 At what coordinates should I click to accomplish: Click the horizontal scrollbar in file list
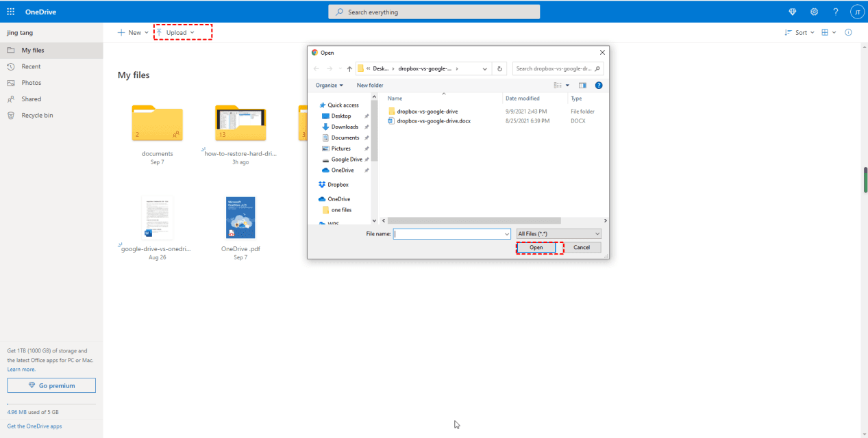click(x=473, y=220)
